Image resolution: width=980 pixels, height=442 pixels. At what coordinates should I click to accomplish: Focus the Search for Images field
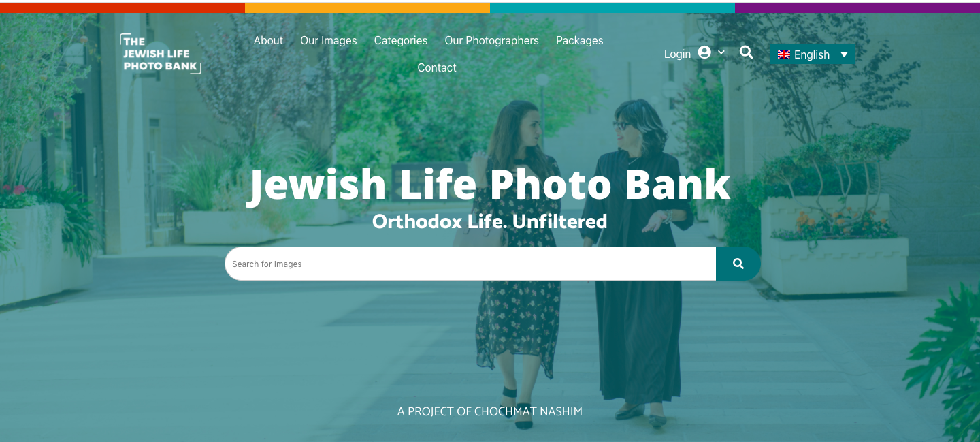pyautogui.click(x=470, y=264)
